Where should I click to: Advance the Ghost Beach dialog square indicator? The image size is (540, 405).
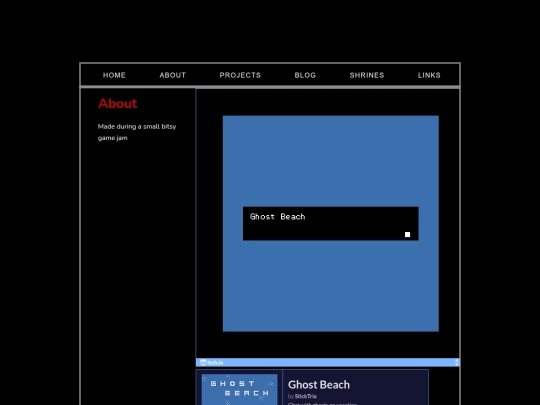click(x=407, y=235)
